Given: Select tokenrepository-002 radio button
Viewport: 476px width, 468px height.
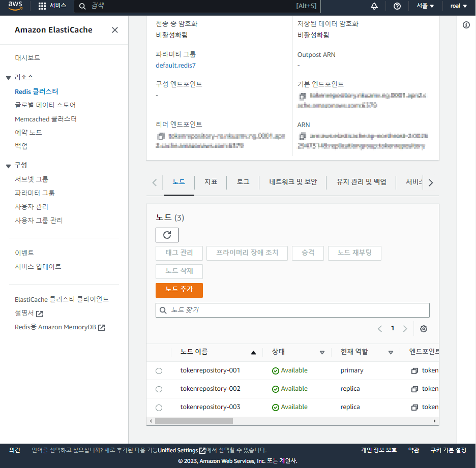Looking at the screenshot, I should [x=159, y=389].
